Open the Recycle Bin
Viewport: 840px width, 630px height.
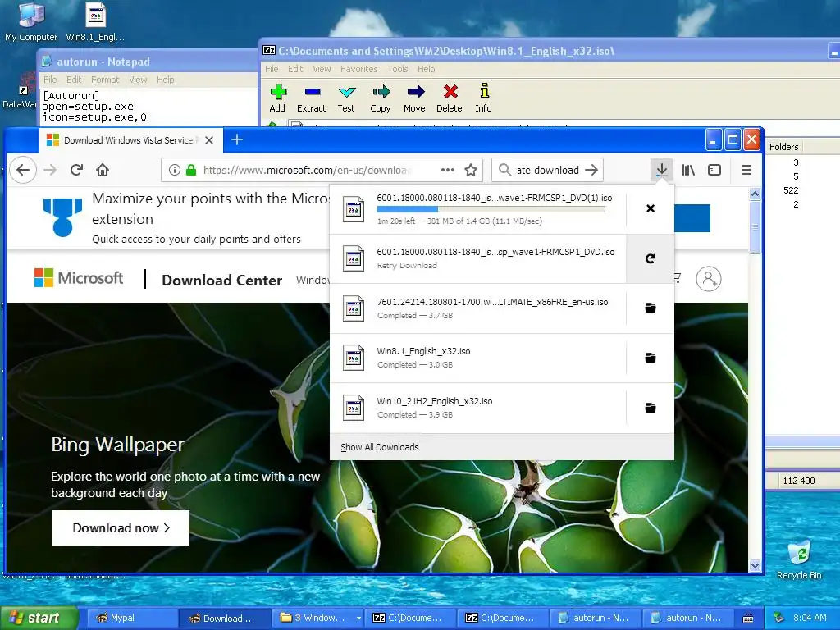(799, 559)
